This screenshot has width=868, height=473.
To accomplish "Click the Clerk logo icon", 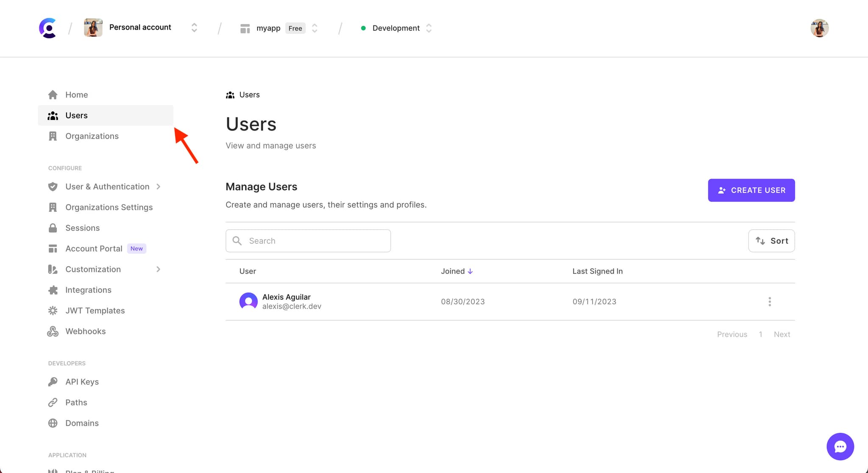I will (48, 28).
